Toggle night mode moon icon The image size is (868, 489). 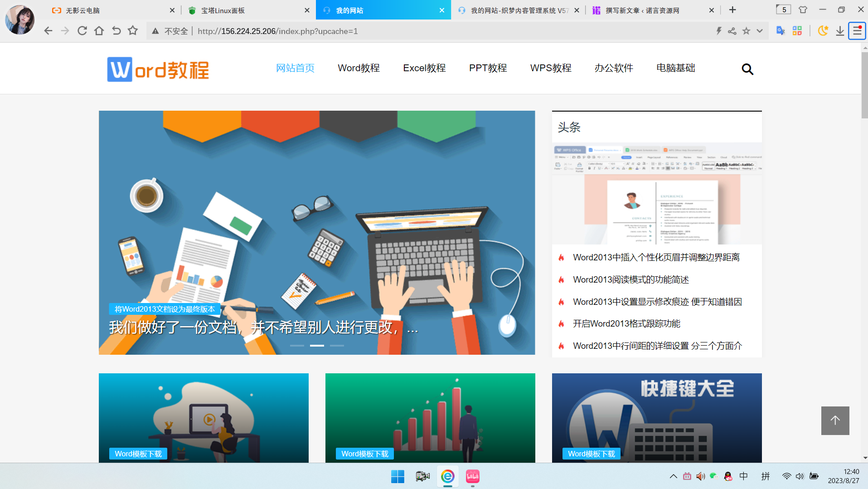pyautogui.click(x=823, y=31)
